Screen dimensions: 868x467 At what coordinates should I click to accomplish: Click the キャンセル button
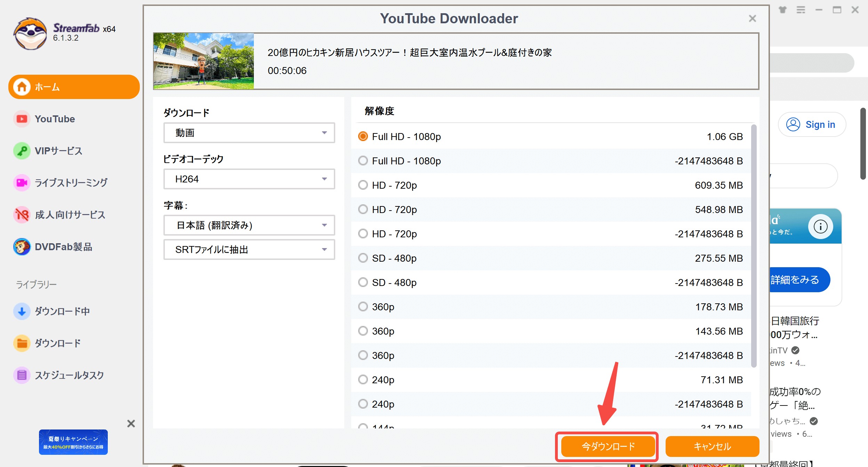(x=712, y=446)
